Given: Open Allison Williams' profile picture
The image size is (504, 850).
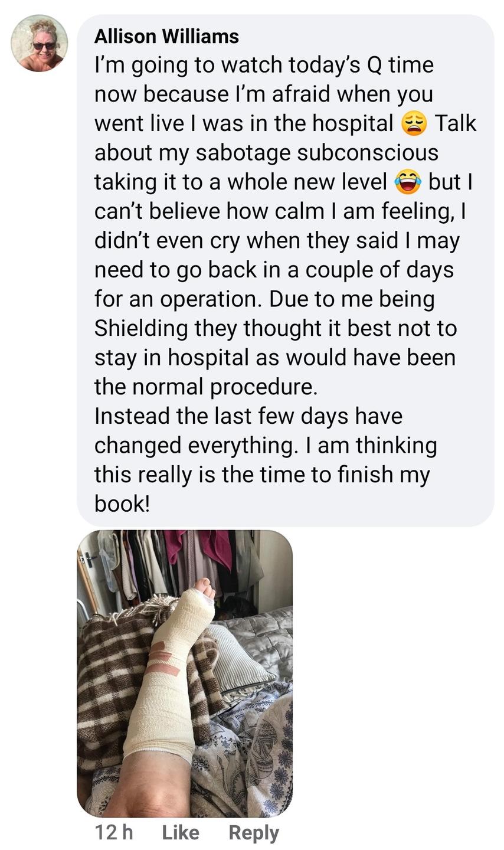Looking at the screenshot, I should tap(40, 43).
